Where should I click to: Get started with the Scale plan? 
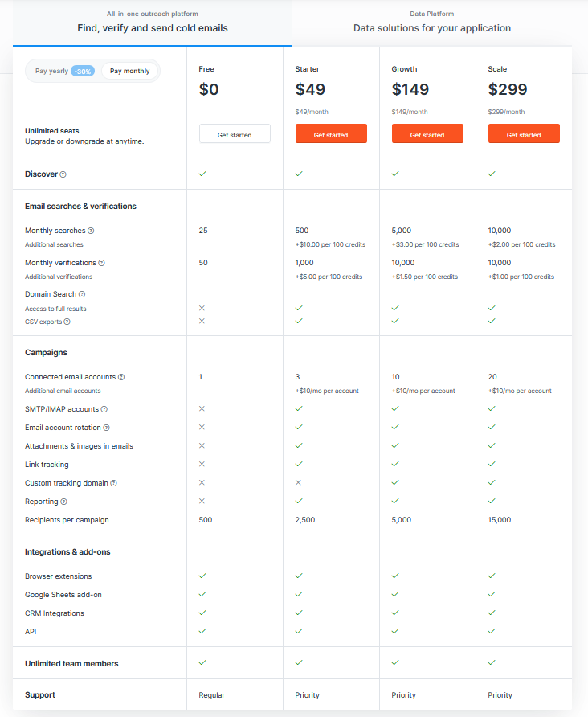(524, 133)
